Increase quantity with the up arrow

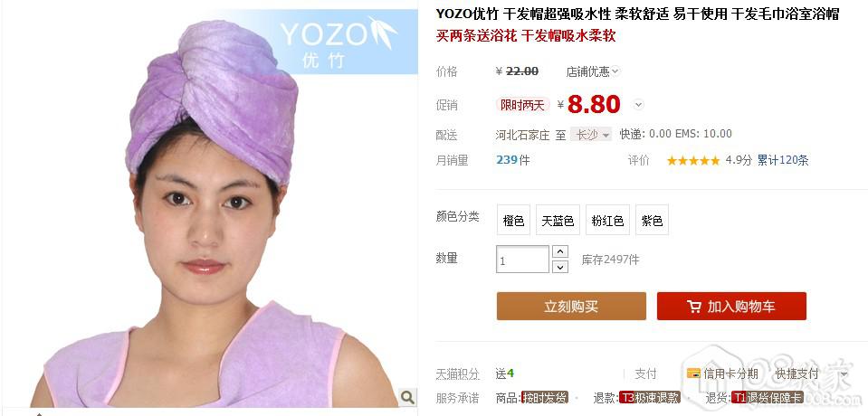point(560,252)
